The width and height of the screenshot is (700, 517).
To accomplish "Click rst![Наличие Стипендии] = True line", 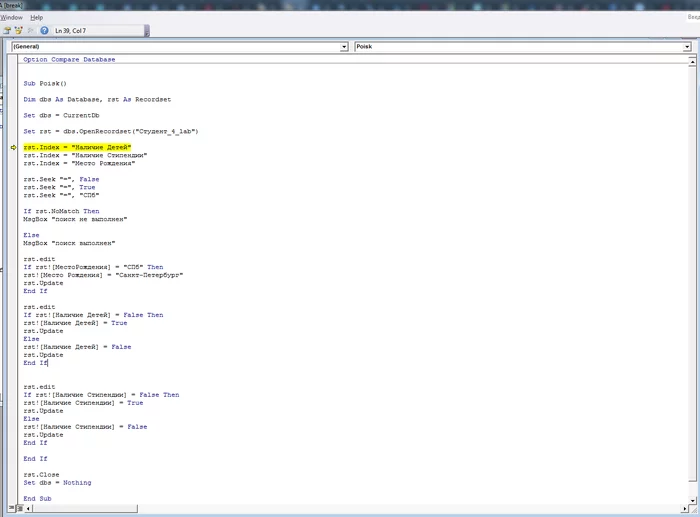I will [83, 403].
